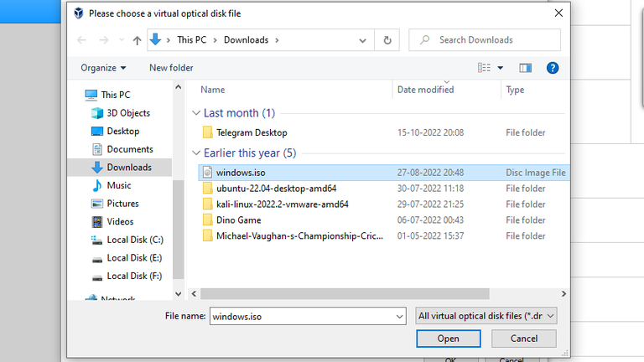The height and width of the screenshot is (362, 644).
Task: Open the File name dropdown arrow
Action: click(x=399, y=317)
